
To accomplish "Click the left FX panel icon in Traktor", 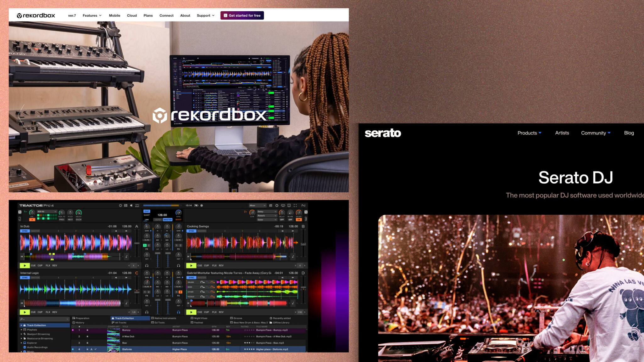I will click(20, 212).
